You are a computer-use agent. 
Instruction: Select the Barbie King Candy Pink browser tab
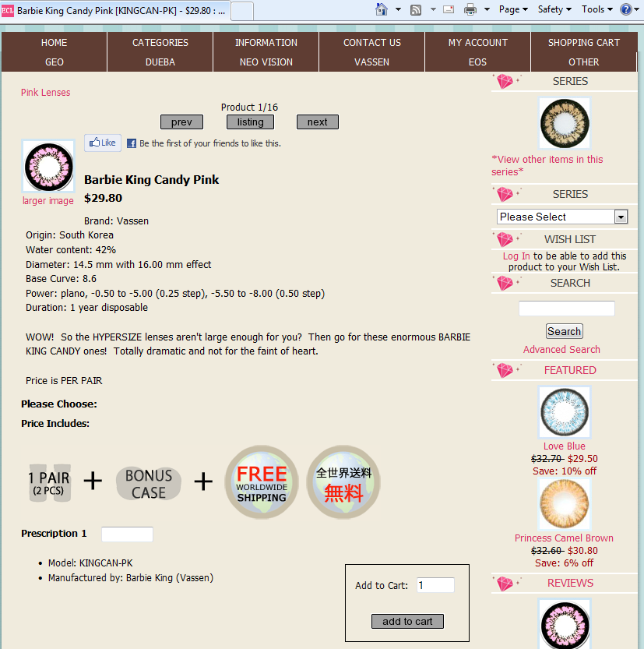point(114,11)
